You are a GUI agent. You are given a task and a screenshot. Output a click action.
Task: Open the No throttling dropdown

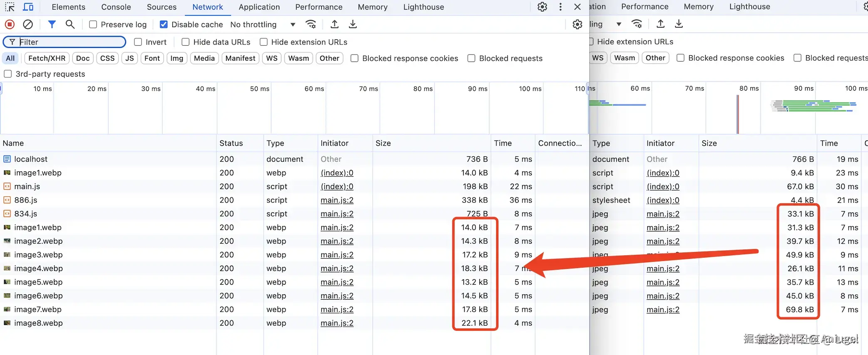tap(263, 25)
